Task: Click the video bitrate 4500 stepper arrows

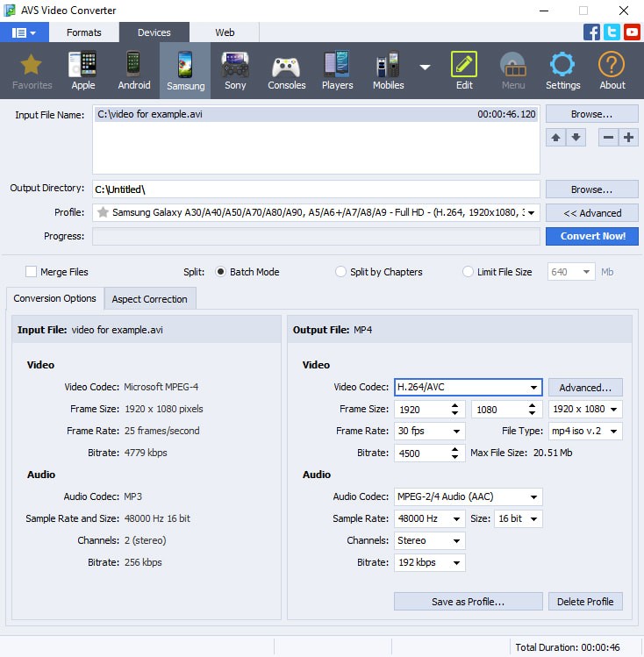Action: click(454, 453)
